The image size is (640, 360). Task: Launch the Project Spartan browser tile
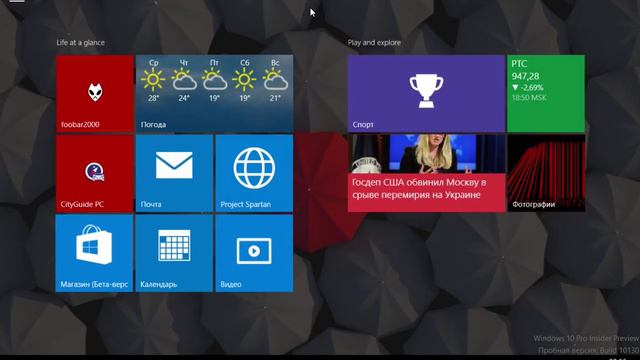click(x=254, y=173)
